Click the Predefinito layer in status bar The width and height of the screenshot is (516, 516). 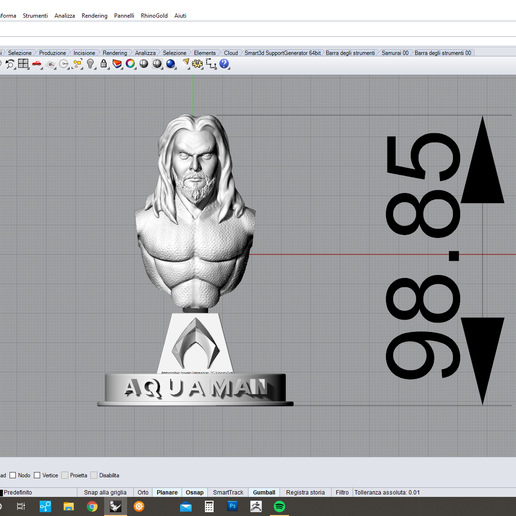click(x=18, y=492)
